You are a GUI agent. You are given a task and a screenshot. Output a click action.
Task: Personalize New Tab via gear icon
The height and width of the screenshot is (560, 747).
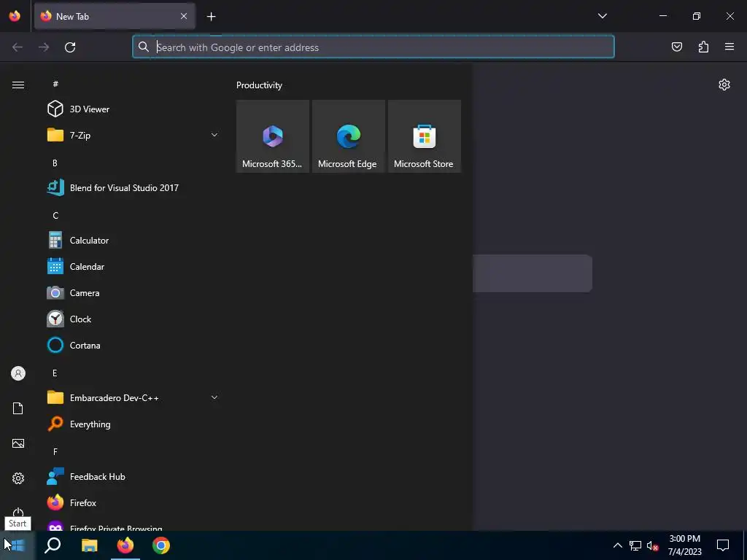724,85
